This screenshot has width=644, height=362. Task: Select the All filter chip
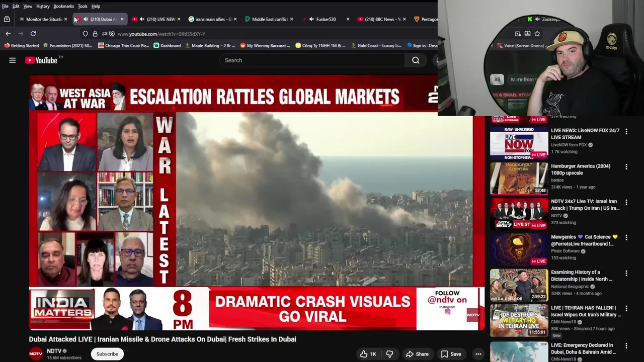coord(497,79)
